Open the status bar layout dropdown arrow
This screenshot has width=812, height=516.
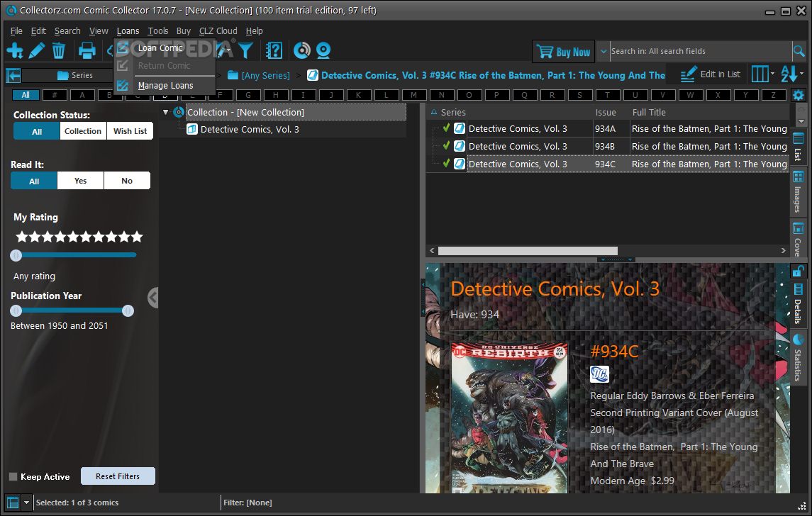(x=26, y=502)
